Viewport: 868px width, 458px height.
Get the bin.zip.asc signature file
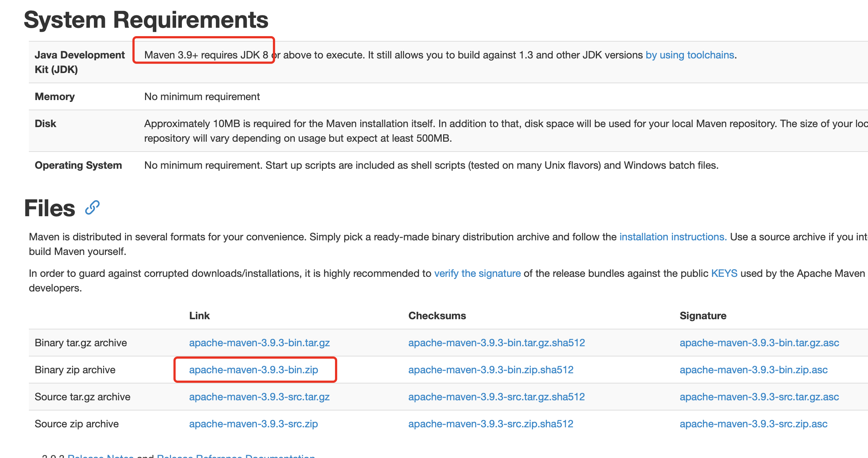[x=753, y=370]
